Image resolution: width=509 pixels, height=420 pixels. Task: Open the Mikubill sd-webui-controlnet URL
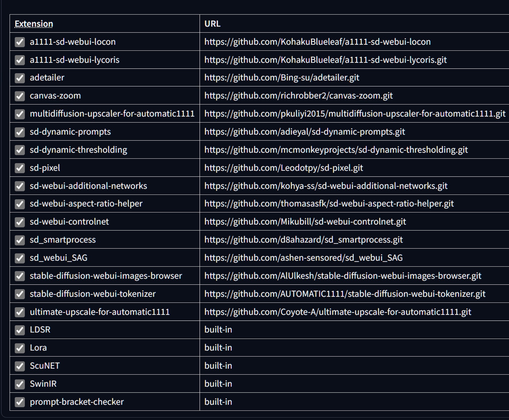pyautogui.click(x=305, y=222)
